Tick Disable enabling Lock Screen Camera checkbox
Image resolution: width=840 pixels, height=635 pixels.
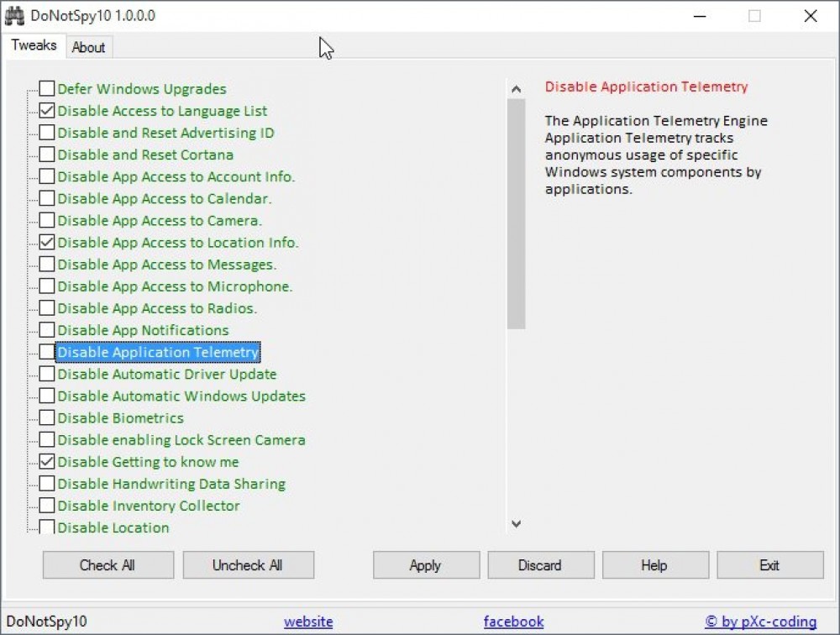click(47, 440)
